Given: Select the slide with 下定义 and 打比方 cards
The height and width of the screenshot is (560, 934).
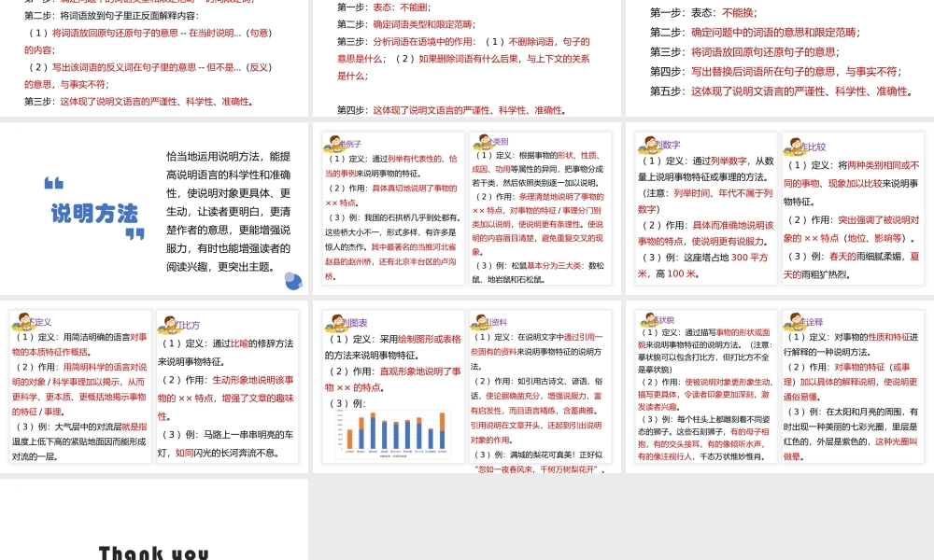Looking at the screenshot, I should pos(154,386).
